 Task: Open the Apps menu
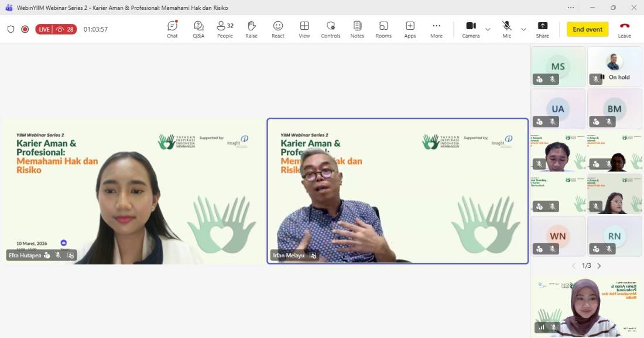410,29
